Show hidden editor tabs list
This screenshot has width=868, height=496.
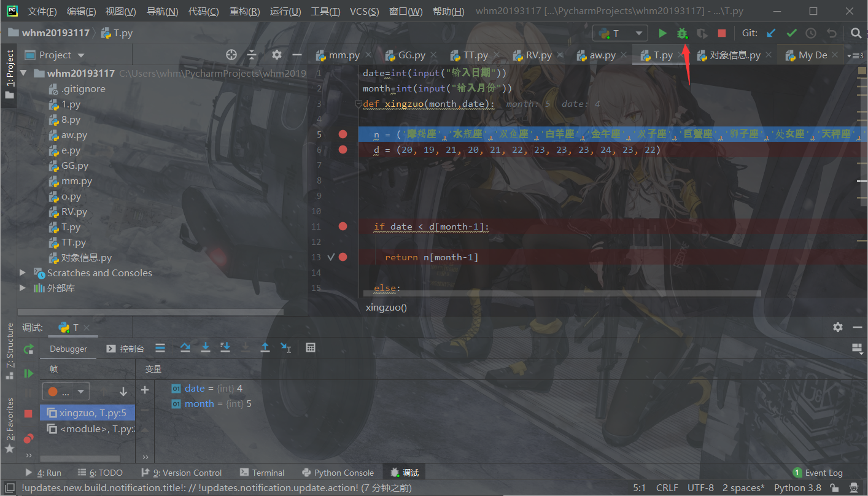tap(856, 55)
